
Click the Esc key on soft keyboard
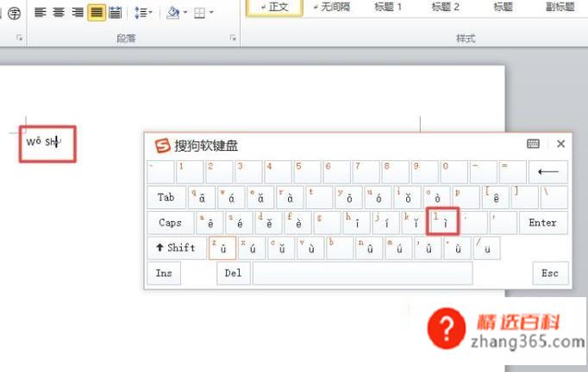(x=550, y=273)
